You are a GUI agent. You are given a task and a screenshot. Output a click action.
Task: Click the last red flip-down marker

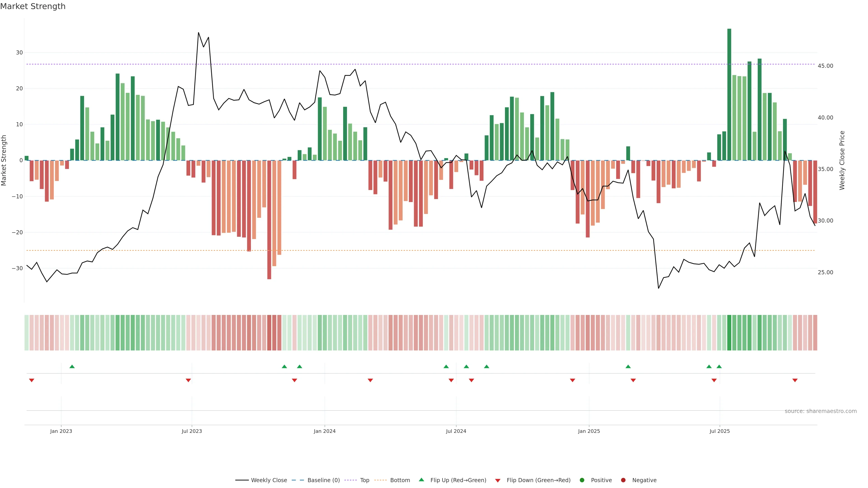coord(795,380)
